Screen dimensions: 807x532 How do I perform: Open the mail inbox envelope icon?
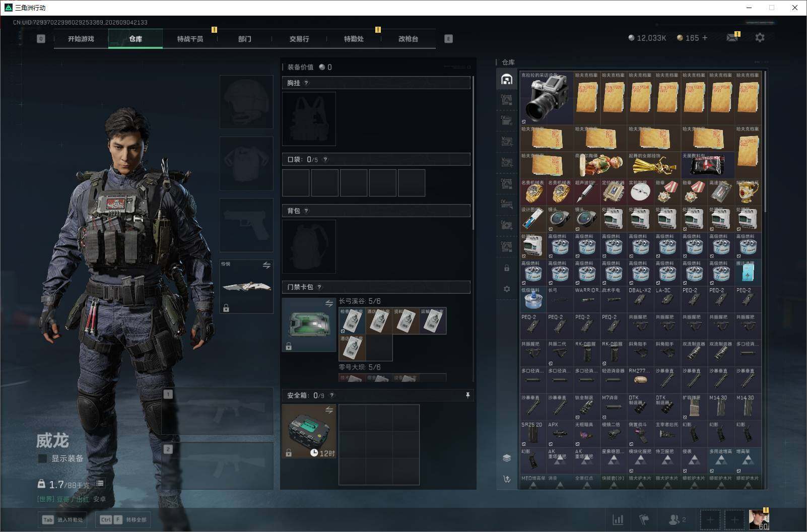pos(732,38)
